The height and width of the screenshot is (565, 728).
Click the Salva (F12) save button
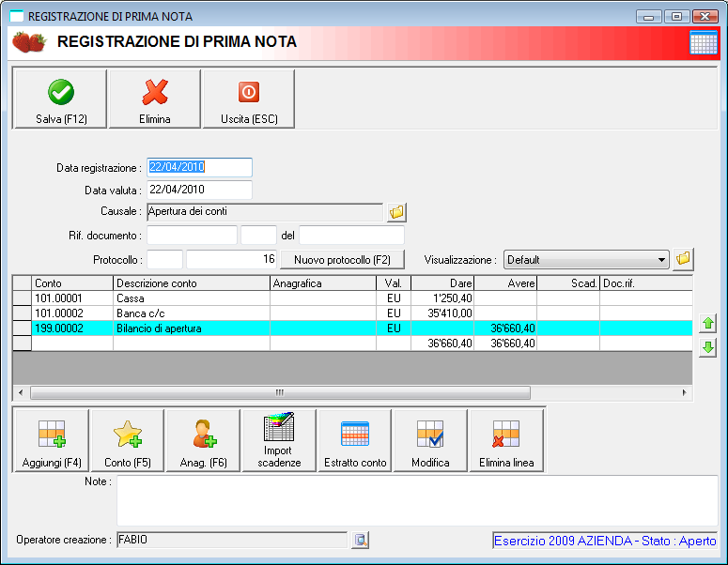tap(61, 99)
